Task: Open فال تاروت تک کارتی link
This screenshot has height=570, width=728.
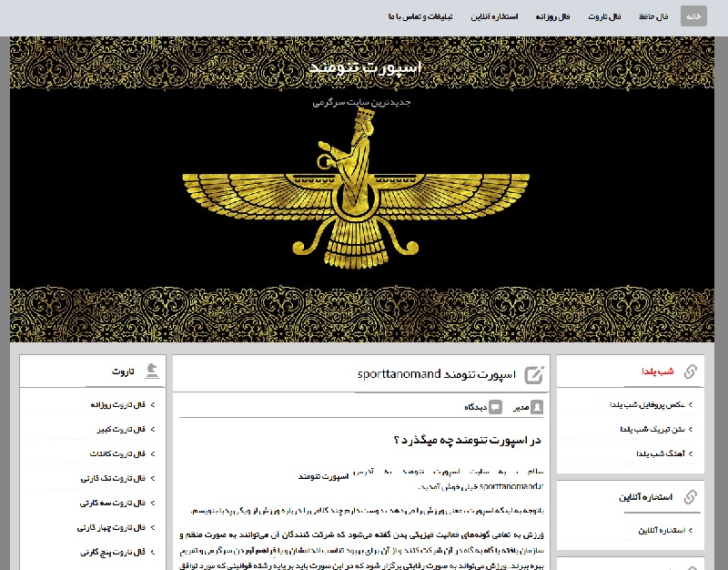Action: click(113, 478)
